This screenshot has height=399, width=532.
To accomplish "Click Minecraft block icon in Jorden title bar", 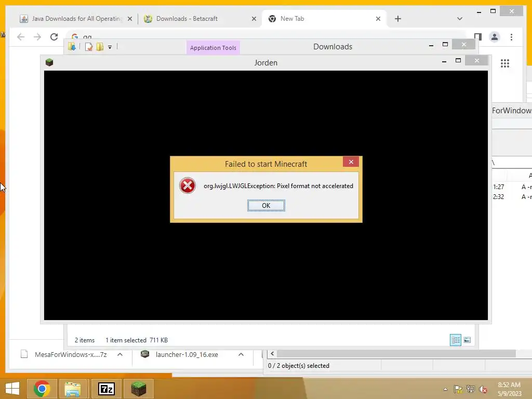I will tap(49, 62).
